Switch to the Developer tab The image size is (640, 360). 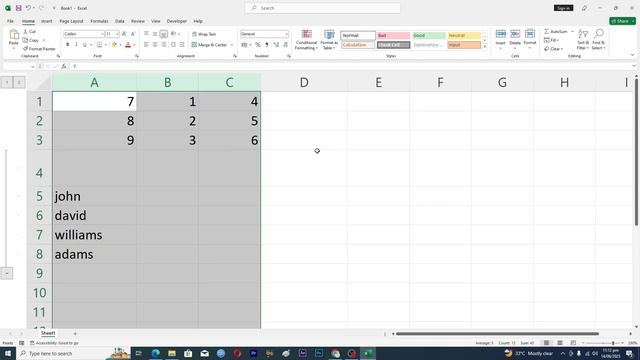point(176,21)
